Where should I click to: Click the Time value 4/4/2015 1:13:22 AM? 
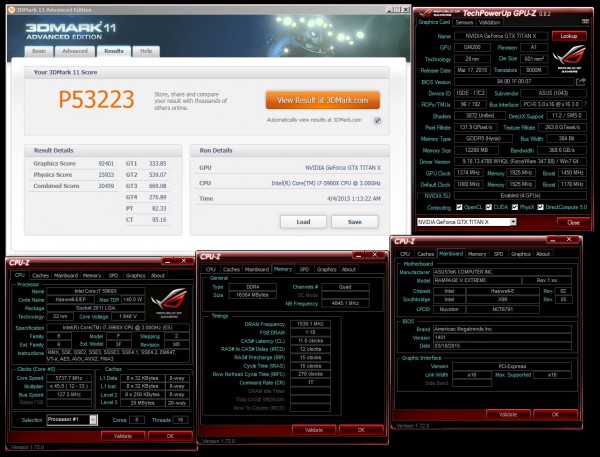(354, 199)
